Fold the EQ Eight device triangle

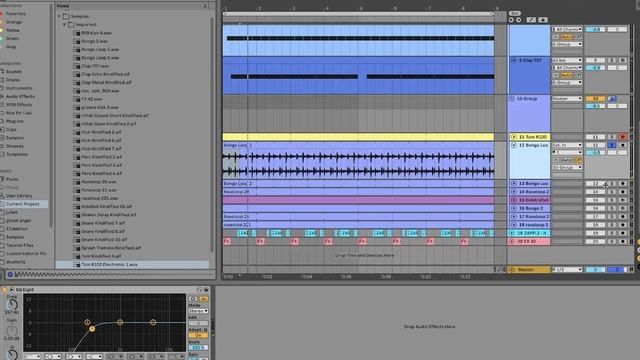[x=11, y=290]
